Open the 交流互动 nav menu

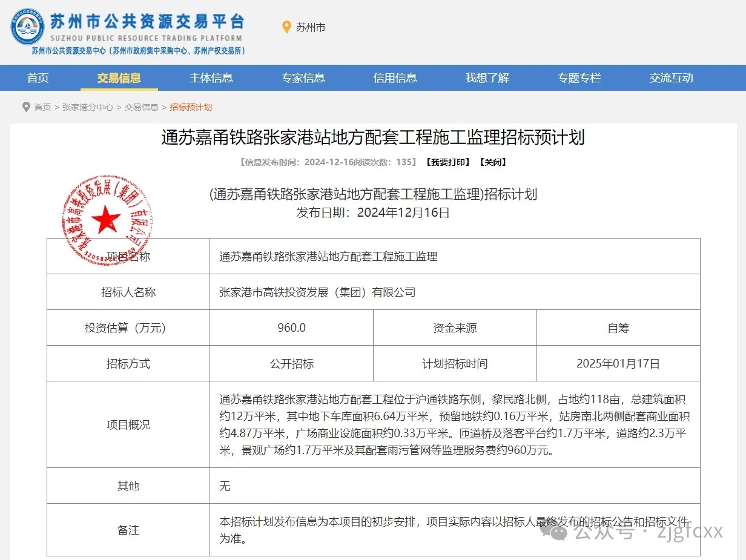(x=672, y=77)
